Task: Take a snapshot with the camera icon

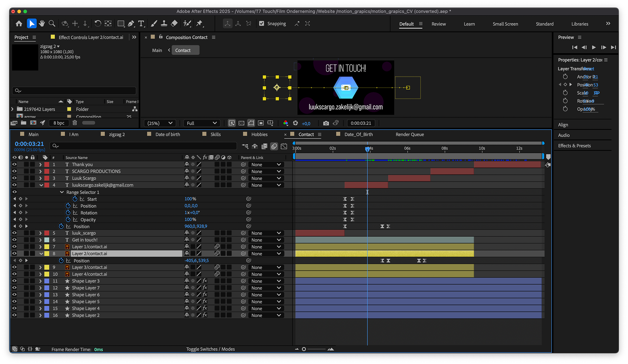Action: point(326,123)
